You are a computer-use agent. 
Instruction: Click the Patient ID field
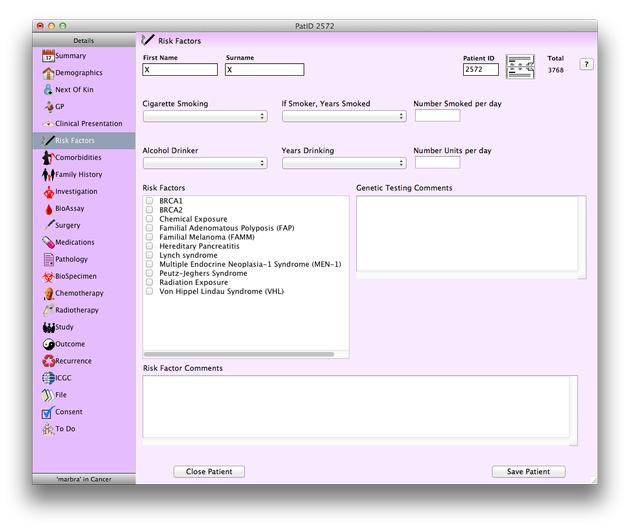(481, 69)
